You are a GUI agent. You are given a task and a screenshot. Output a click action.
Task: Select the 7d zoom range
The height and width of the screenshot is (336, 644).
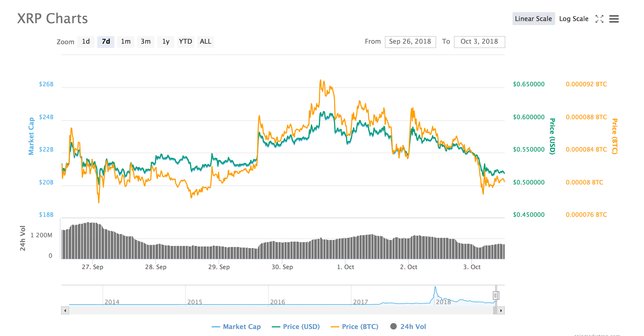[x=106, y=42]
